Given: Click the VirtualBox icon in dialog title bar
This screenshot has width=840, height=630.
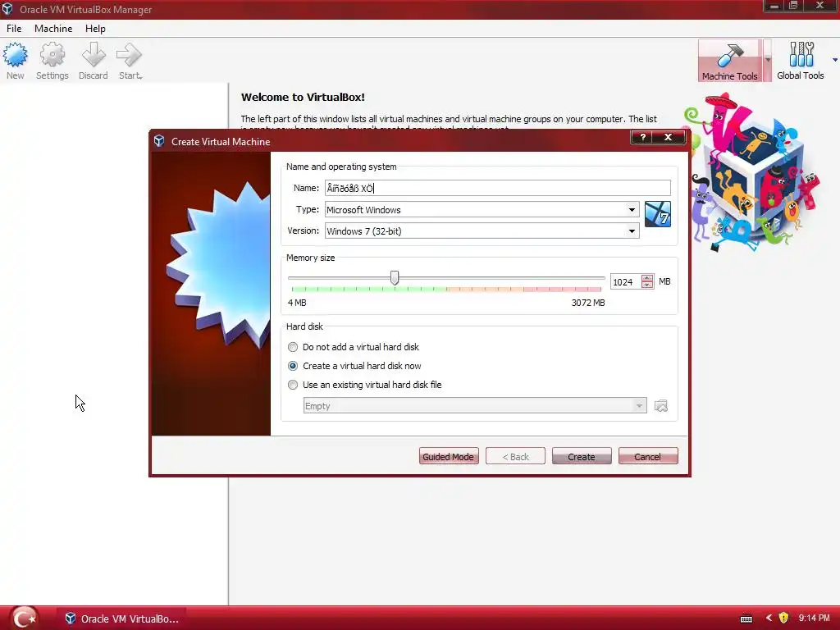Looking at the screenshot, I should (x=159, y=141).
